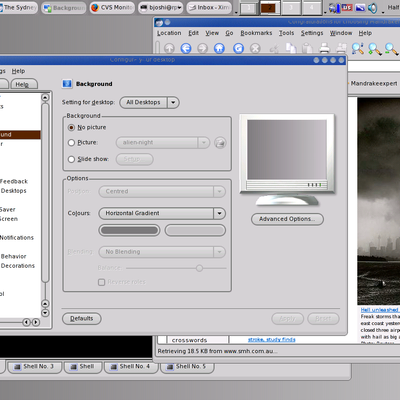Click the Copy icon in Konqueror toolbar
Screen dimensions: 400x400
tap(291, 48)
